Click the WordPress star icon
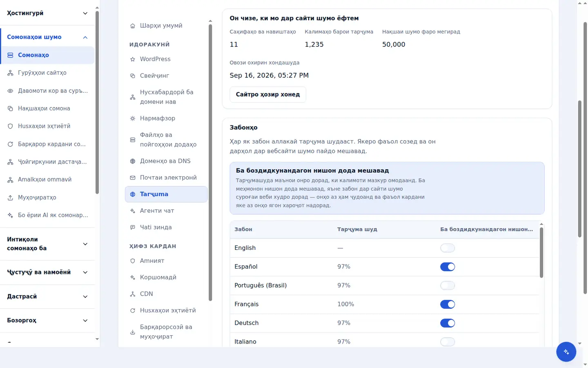This screenshot has height=368, width=588. point(133,59)
